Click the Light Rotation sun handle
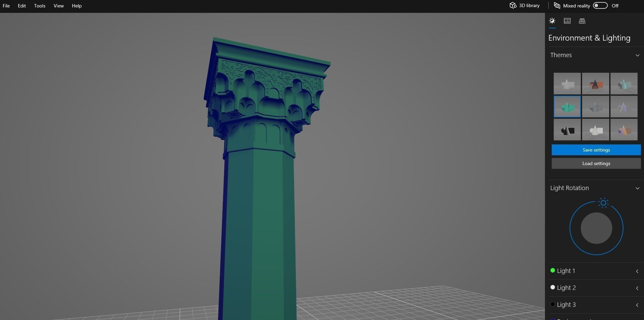 (x=603, y=203)
